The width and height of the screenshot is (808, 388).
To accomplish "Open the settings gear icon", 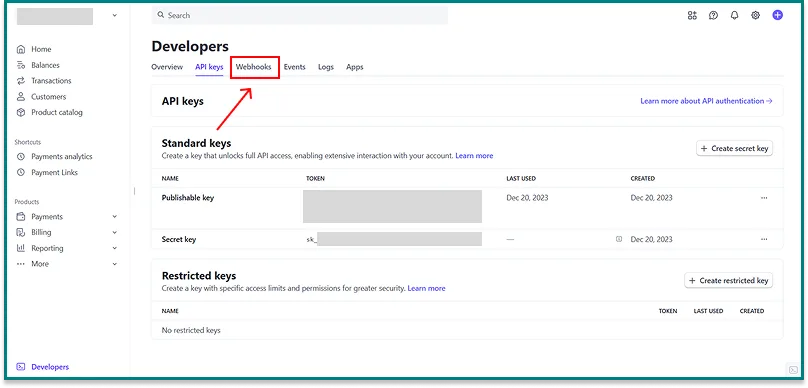I will (755, 15).
